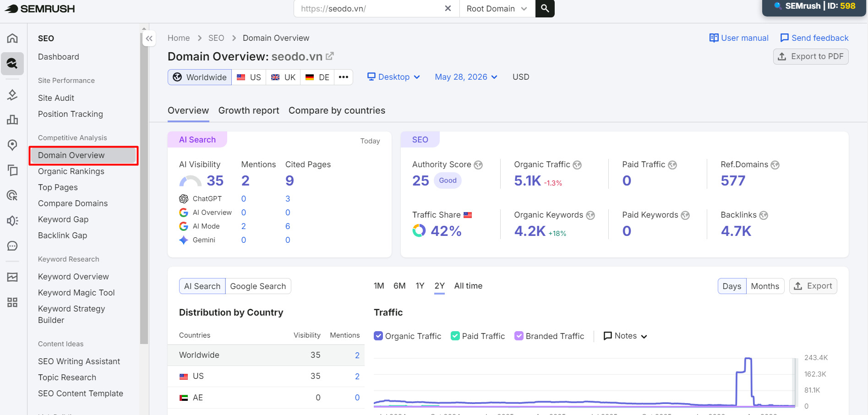Show more country databases via three dots
Screen dimensions: 868x415
tap(344, 77)
